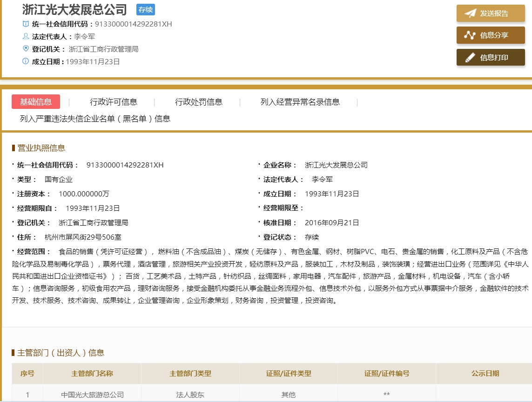Click registered capital 1000.000000万
Viewport: 532px width, 402px height.
point(84,194)
